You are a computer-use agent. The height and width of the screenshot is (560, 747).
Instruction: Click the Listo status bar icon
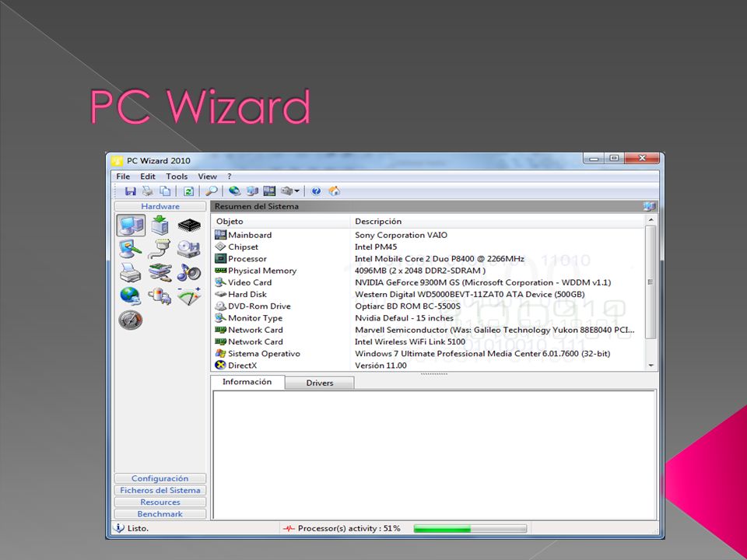click(118, 528)
